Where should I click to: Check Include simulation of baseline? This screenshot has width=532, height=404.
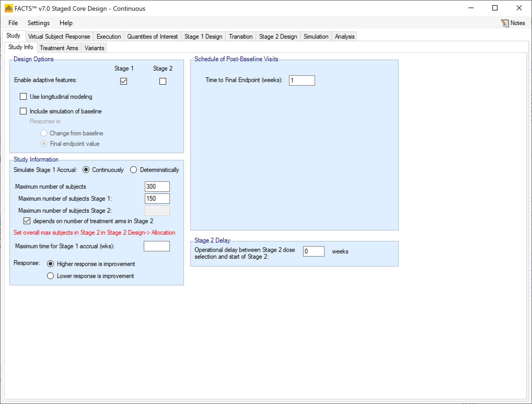pyautogui.click(x=23, y=111)
